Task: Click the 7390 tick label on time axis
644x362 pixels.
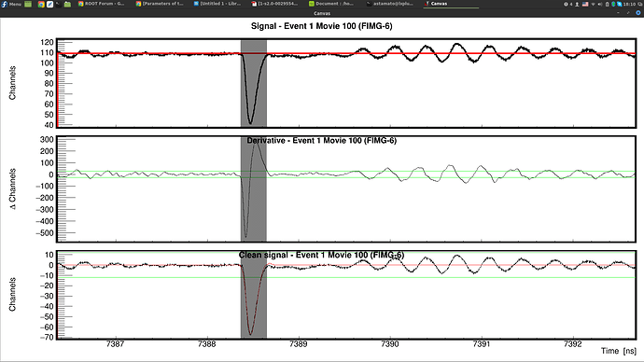Action: pyautogui.click(x=390, y=344)
